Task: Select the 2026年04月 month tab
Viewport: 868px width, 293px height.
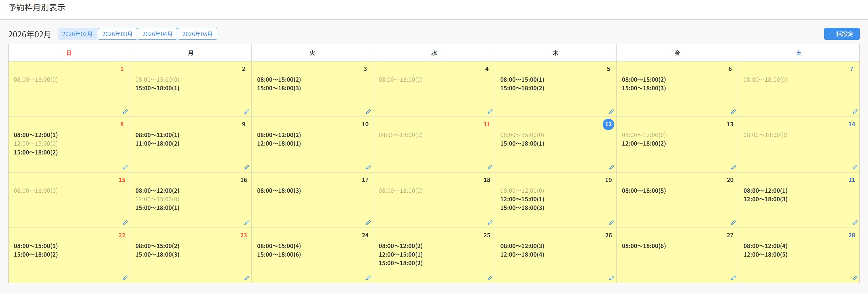Action: (x=157, y=34)
